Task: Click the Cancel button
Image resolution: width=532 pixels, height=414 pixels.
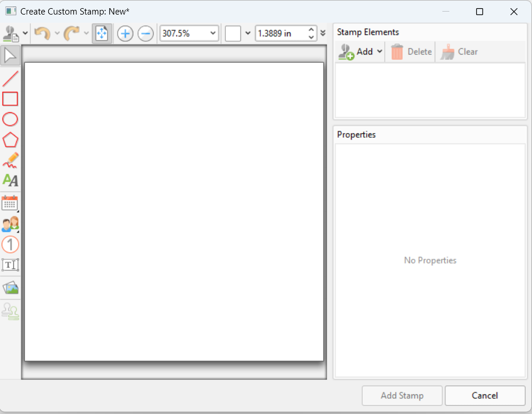Action: pyautogui.click(x=484, y=395)
